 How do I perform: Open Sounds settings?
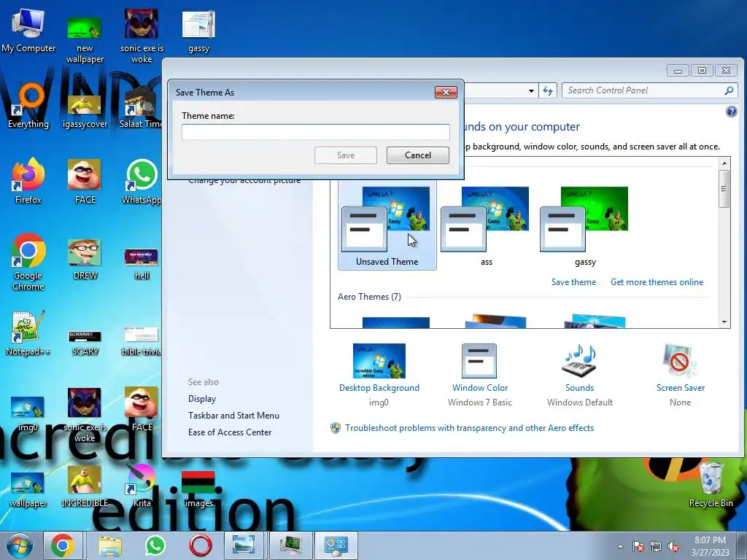pos(580,376)
